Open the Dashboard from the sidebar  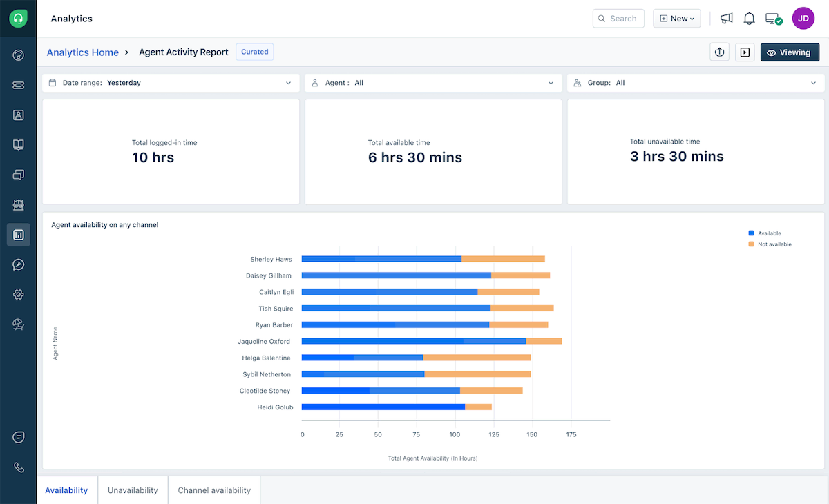pyautogui.click(x=18, y=55)
